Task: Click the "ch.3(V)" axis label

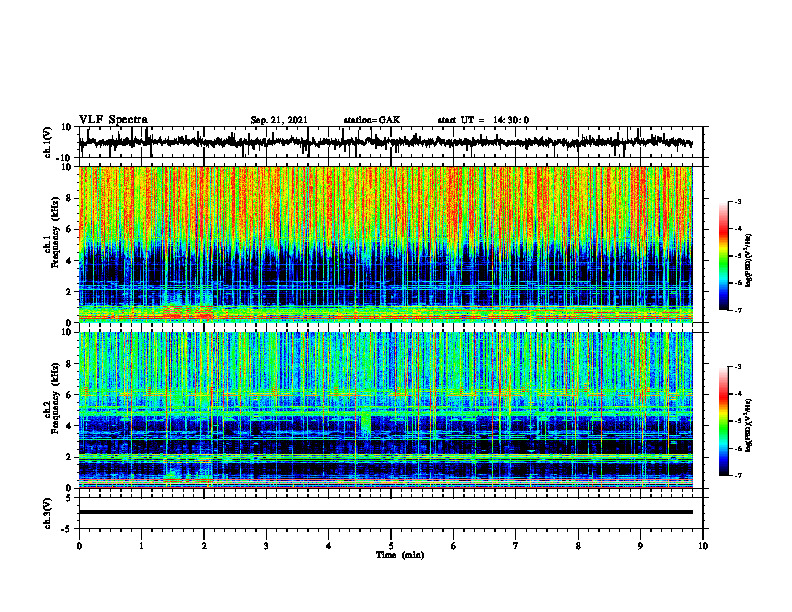Action: pyautogui.click(x=47, y=513)
